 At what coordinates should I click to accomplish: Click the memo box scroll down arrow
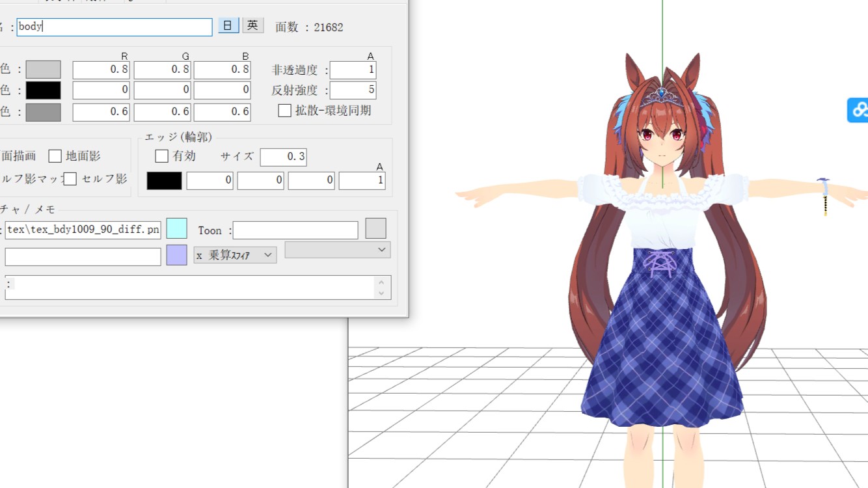click(381, 293)
